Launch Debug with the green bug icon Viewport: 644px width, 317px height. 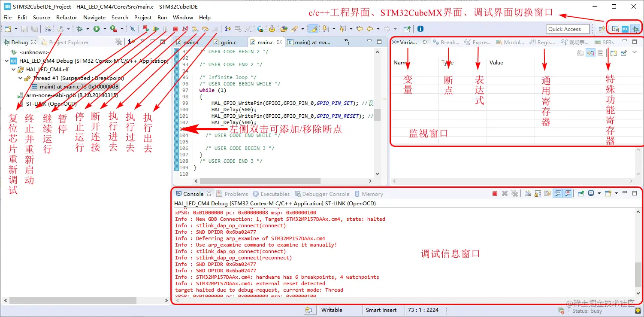pos(79,29)
